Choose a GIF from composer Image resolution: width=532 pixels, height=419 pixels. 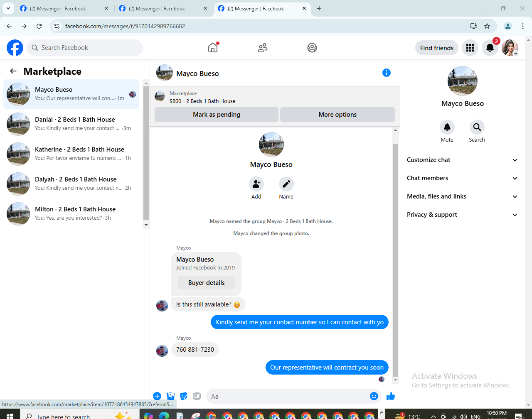coord(197,396)
